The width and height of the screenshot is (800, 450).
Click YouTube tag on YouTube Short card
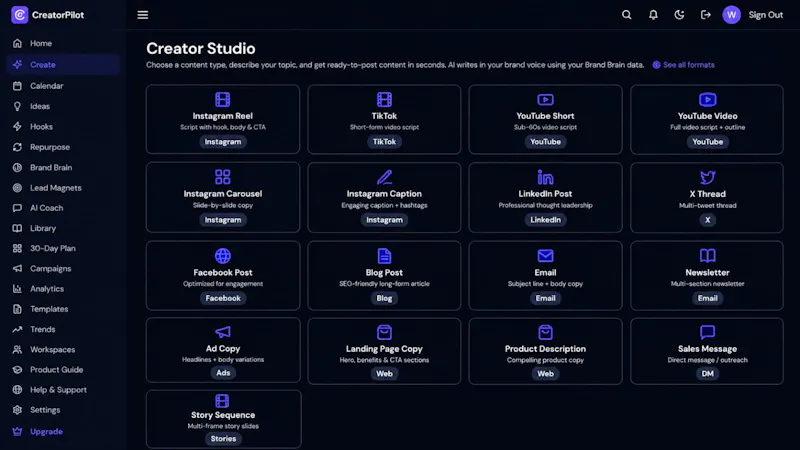pyautogui.click(x=545, y=142)
